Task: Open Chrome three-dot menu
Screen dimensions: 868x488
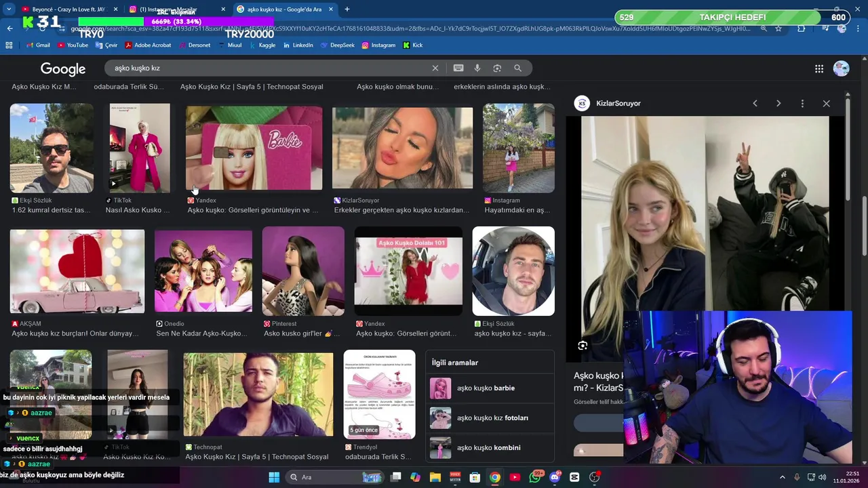Action: (858, 28)
